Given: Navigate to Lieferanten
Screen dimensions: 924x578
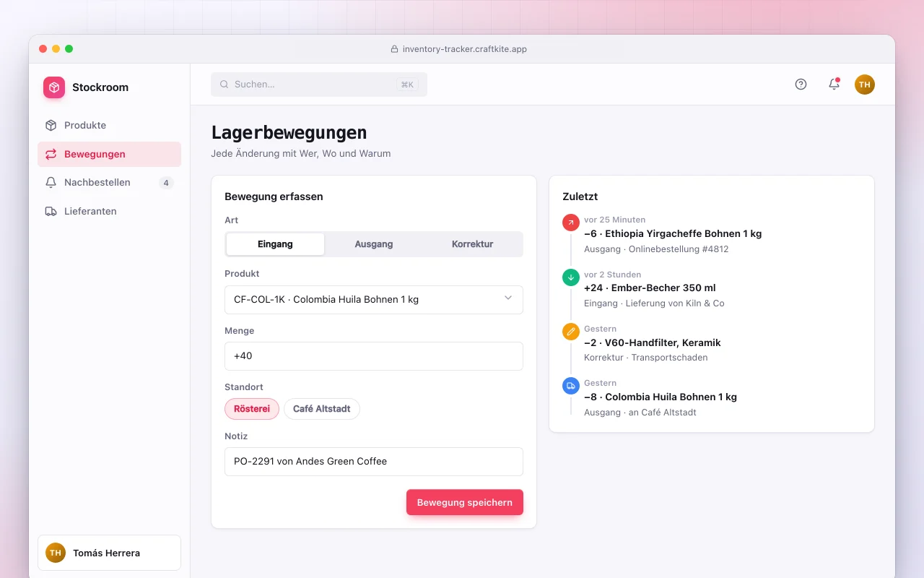Looking at the screenshot, I should [x=109, y=212].
